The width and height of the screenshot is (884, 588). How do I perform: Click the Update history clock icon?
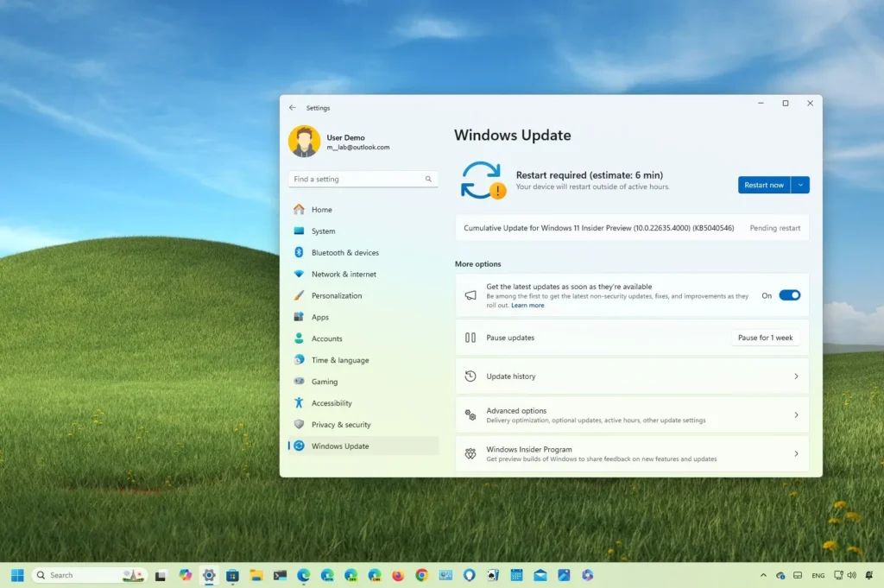tap(470, 376)
